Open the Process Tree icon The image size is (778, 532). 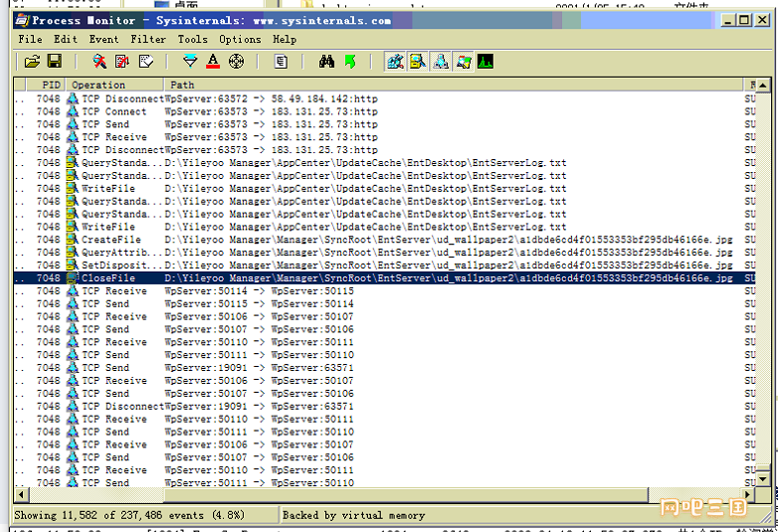pyautogui.click(x=281, y=62)
